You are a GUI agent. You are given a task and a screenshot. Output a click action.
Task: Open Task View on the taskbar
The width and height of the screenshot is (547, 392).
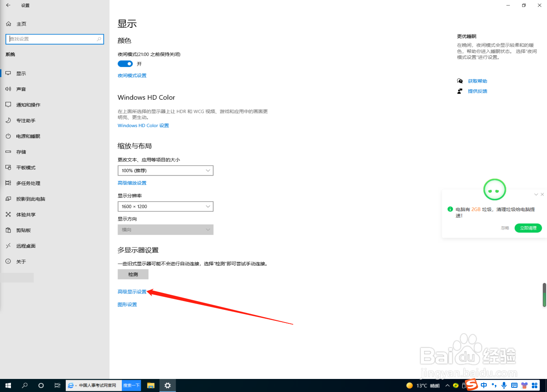click(57, 385)
